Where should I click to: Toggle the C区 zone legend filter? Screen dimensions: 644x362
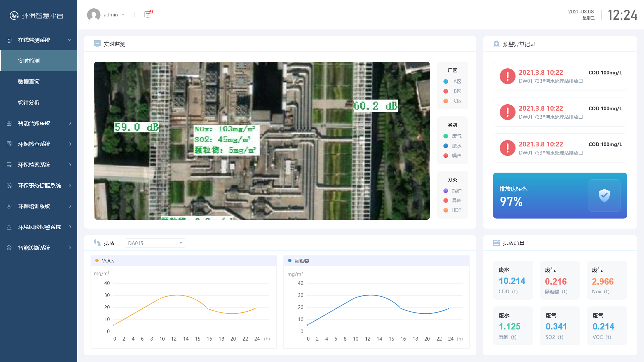click(x=452, y=101)
